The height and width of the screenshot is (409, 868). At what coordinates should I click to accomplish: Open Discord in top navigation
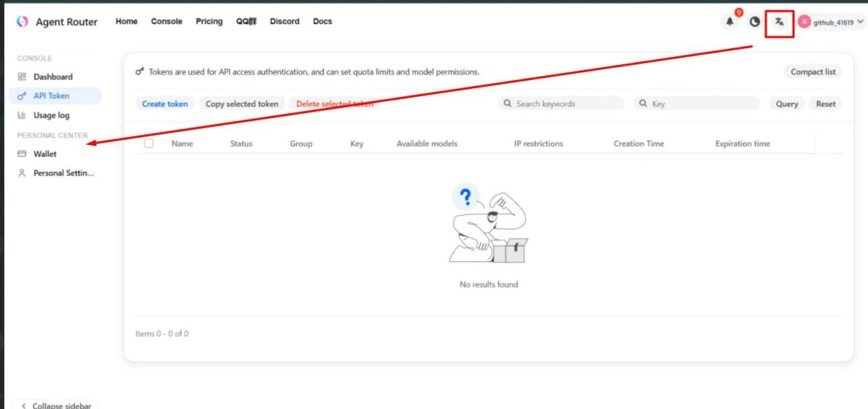pos(285,21)
